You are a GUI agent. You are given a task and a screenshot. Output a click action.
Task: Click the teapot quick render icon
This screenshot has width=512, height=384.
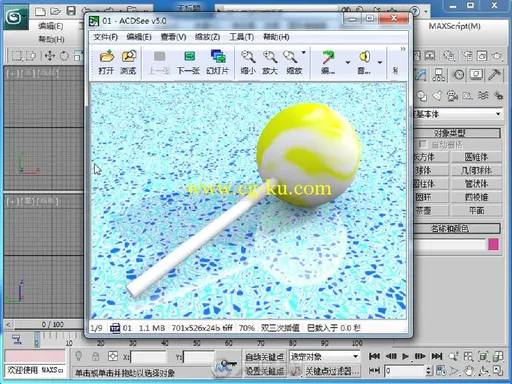coord(497,56)
